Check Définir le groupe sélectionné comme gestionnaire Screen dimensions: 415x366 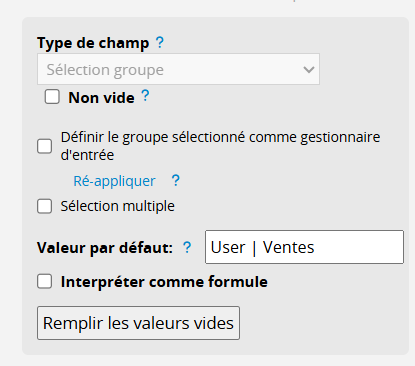[x=44, y=146]
